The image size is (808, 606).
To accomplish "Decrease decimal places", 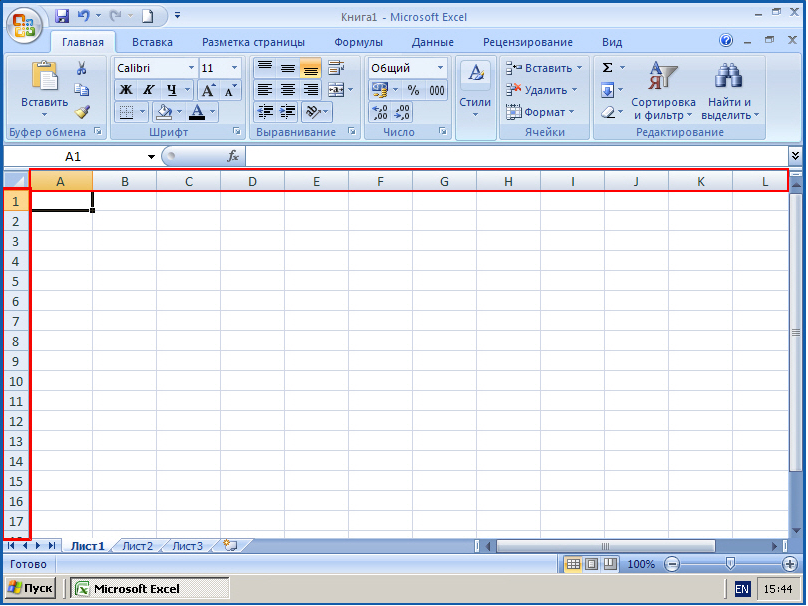I will tap(402, 112).
